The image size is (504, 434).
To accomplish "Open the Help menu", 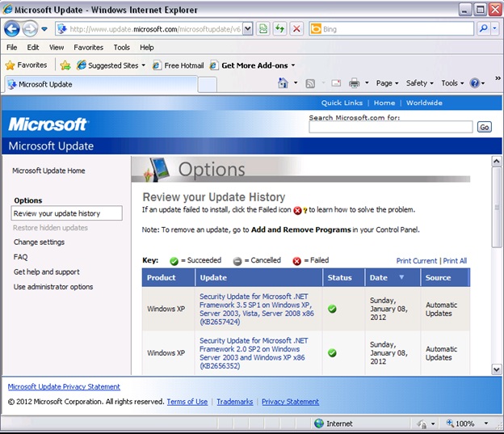I will click(146, 48).
